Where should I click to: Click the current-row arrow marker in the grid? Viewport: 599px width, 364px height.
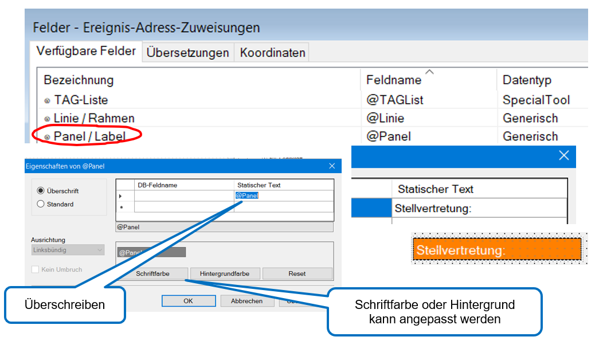click(x=121, y=196)
